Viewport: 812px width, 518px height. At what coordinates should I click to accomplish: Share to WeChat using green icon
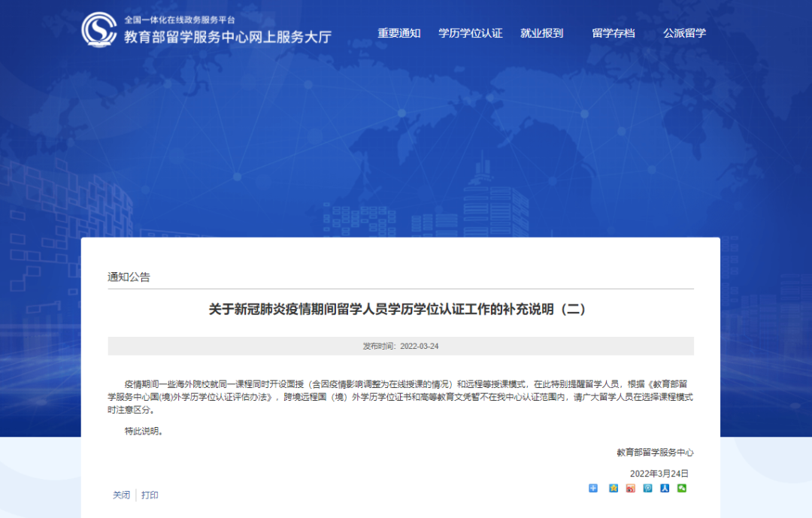[x=682, y=488]
